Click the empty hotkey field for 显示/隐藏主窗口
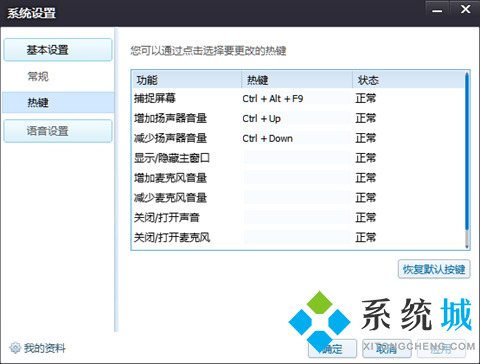This screenshot has width=480, height=364. 297,158
